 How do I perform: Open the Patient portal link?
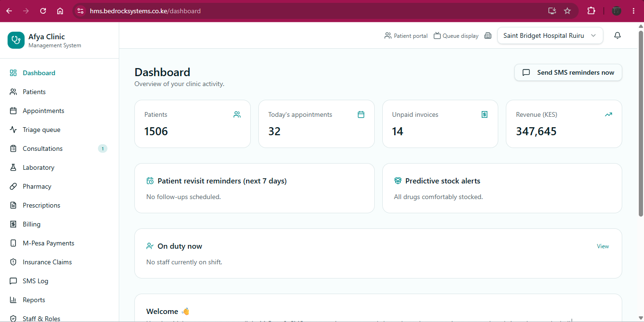(x=406, y=35)
